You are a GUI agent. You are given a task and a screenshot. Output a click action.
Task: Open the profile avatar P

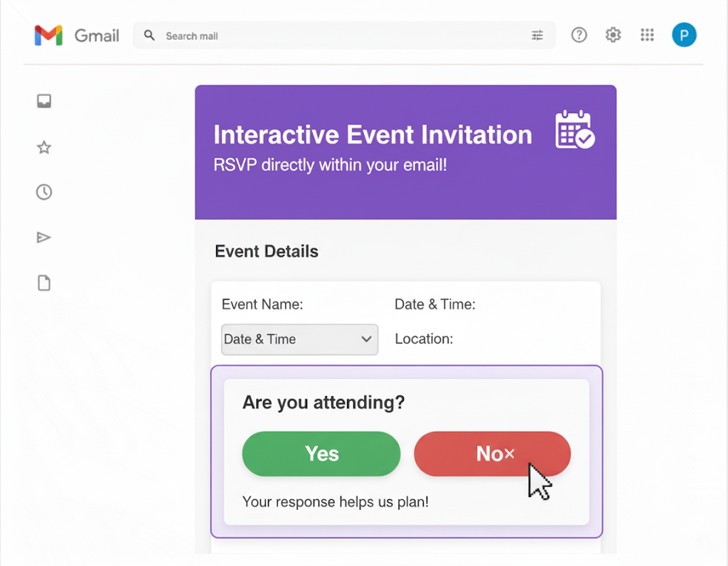pos(684,35)
